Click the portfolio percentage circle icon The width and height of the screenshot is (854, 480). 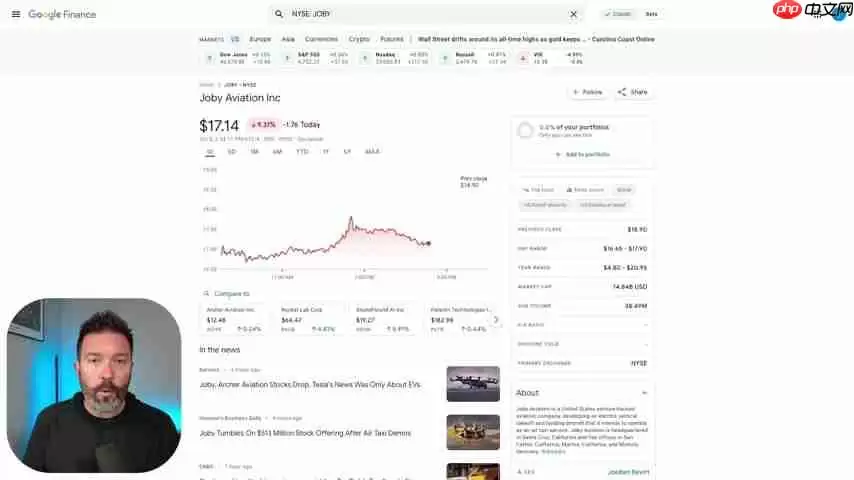526,130
